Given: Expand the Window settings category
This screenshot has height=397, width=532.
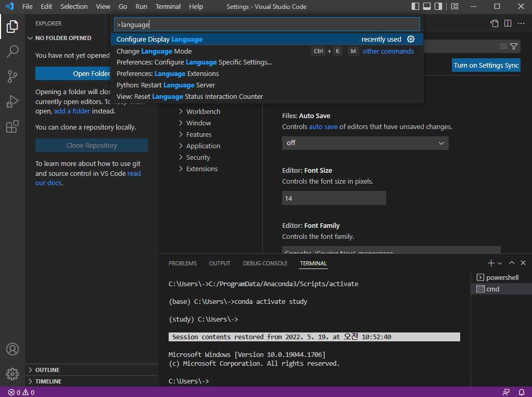Looking at the screenshot, I should coord(195,123).
